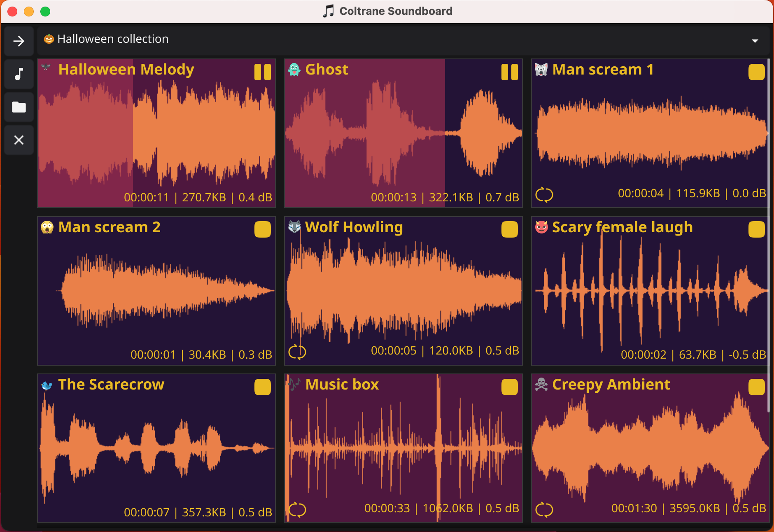
Task: Enable looping on Man scream 1
Action: click(x=544, y=194)
